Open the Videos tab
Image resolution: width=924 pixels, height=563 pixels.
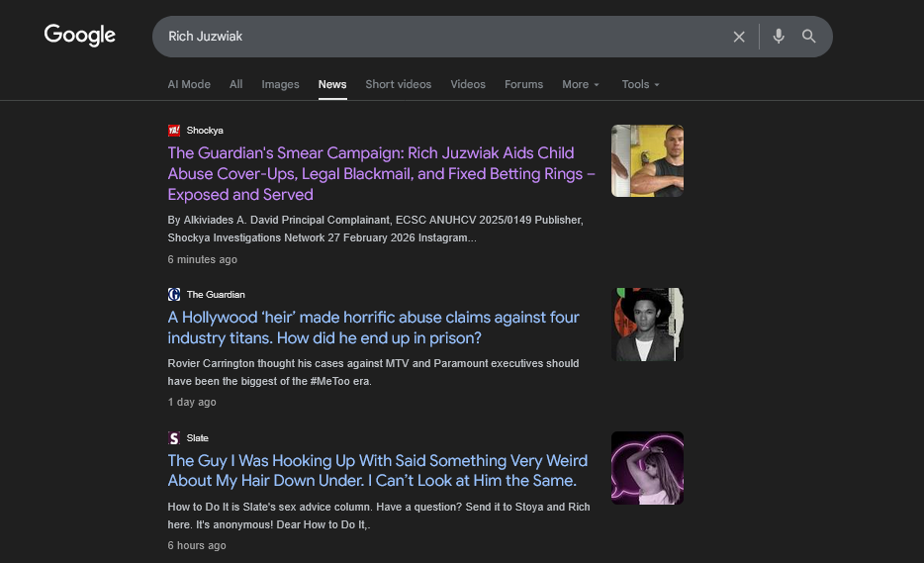tap(468, 85)
